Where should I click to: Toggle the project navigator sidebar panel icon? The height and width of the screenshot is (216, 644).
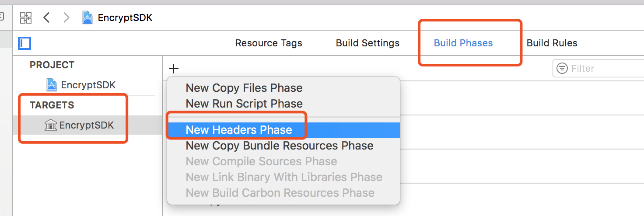[x=24, y=43]
